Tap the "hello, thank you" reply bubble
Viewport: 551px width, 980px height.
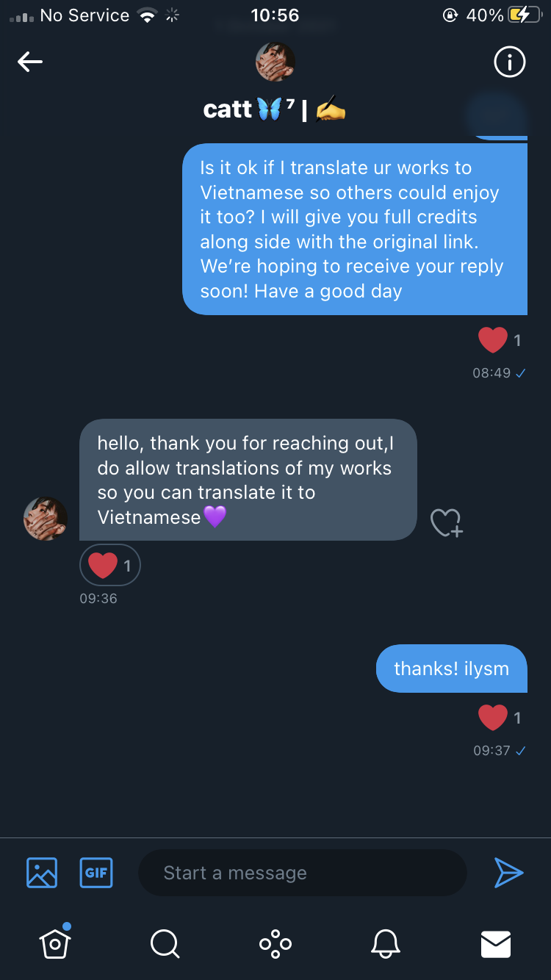pos(248,480)
